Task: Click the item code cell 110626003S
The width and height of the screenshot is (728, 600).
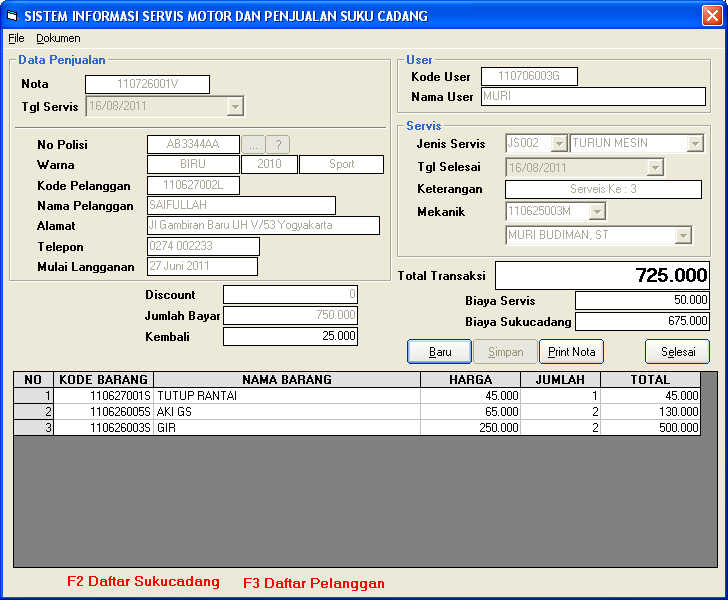Action: point(104,427)
